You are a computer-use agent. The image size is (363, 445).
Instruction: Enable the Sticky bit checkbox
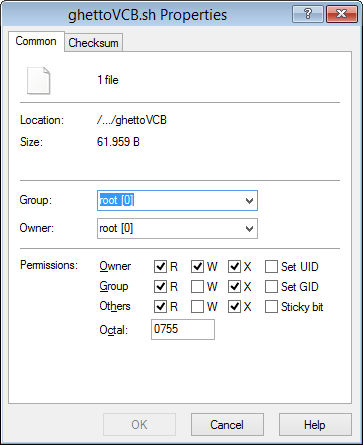coord(271,307)
